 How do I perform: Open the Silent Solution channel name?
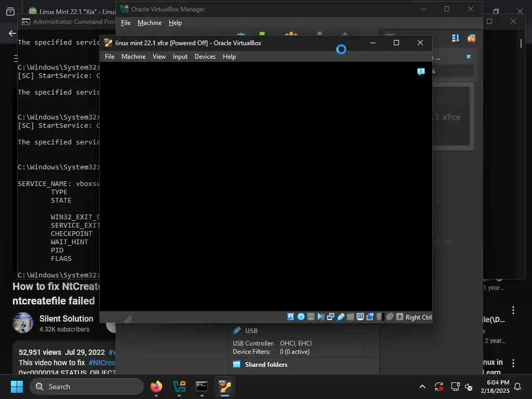point(66,318)
